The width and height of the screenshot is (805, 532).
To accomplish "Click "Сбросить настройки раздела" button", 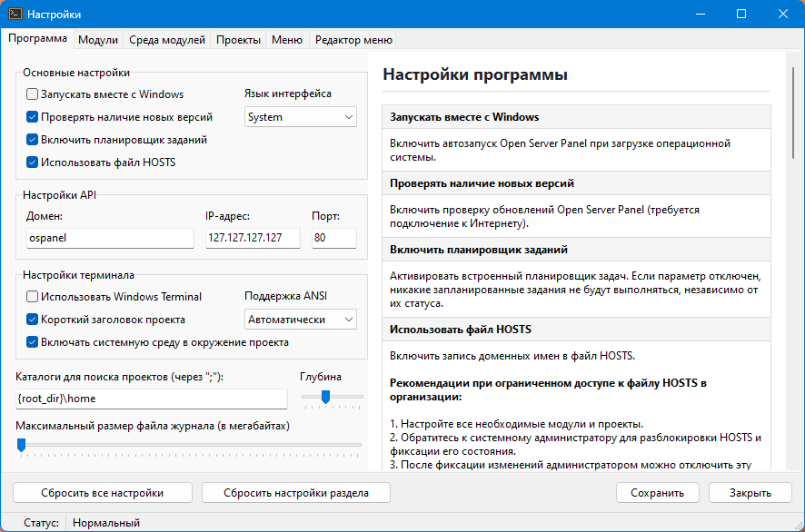I will click(x=295, y=493).
